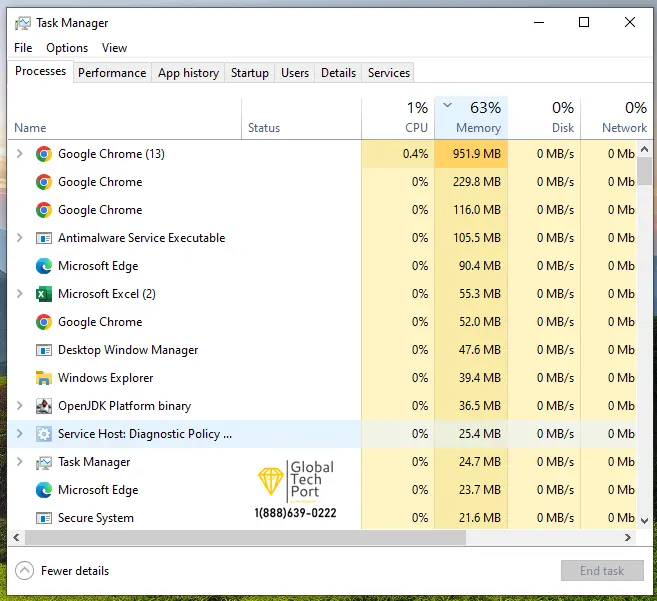Image resolution: width=657 pixels, height=601 pixels.
Task: Click the 25.4 MB memory value
Action: click(480, 434)
